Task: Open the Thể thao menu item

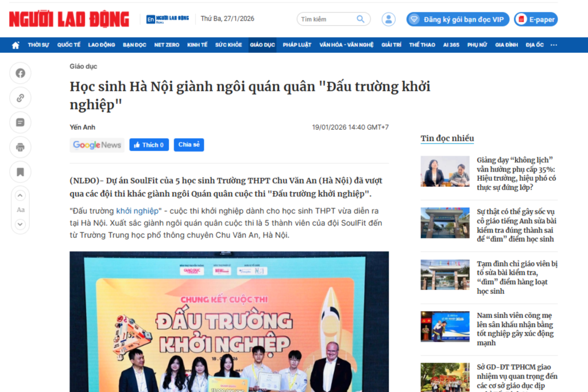Action: (422, 45)
